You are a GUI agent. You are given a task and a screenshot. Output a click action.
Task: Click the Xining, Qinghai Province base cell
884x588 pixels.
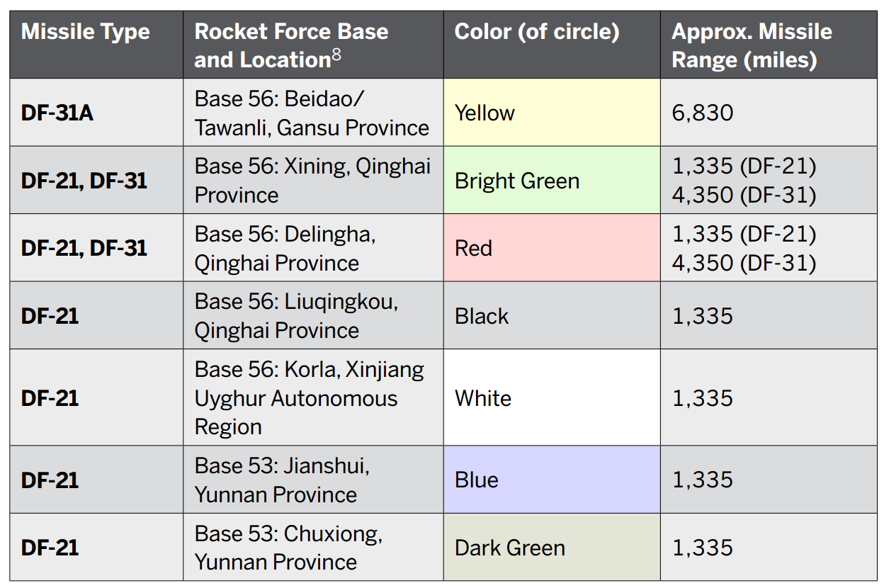point(312,181)
